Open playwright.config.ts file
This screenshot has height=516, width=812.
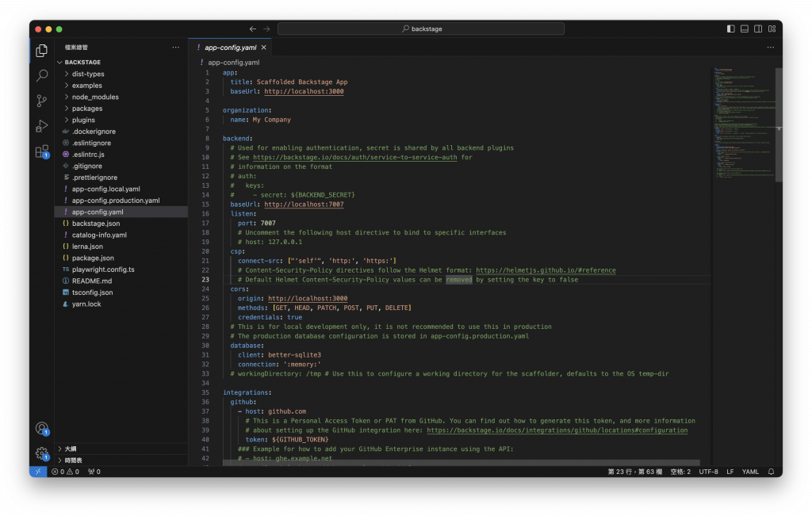pyautogui.click(x=121, y=269)
